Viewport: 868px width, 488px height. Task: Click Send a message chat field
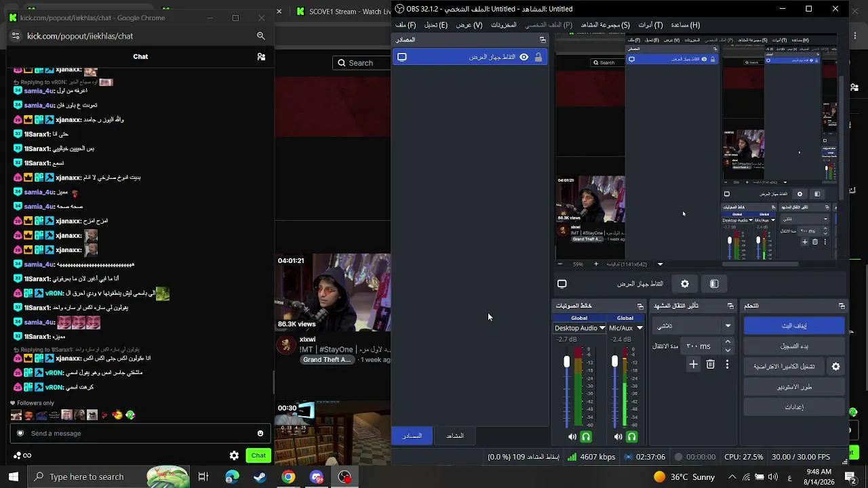click(141, 434)
